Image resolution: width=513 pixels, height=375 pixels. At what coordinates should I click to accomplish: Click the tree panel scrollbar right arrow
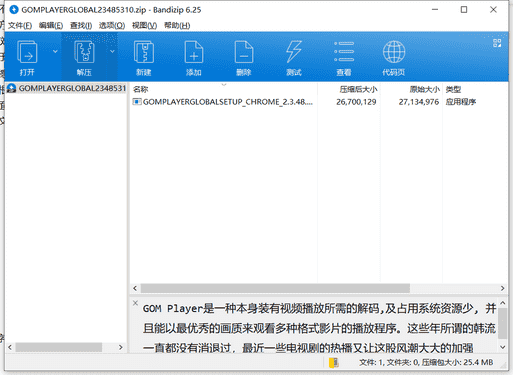pos(121,347)
